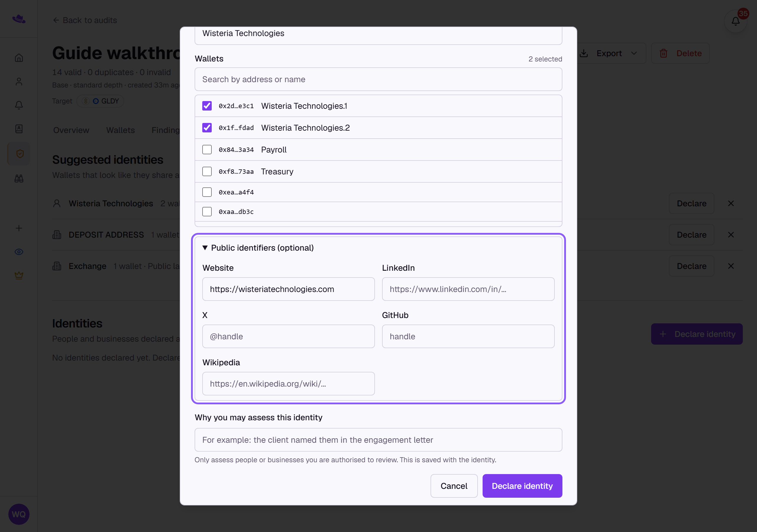Focus the X handle input field
Viewport: 757px width, 532px height.
(x=289, y=336)
